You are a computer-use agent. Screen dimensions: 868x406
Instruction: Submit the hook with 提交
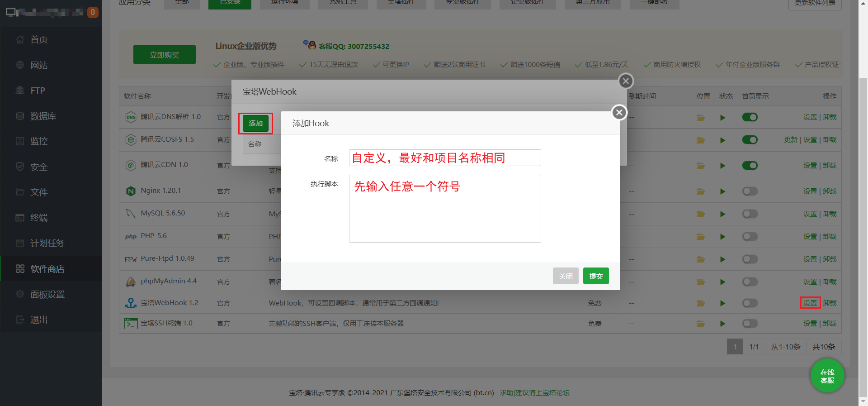click(x=596, y=276)
